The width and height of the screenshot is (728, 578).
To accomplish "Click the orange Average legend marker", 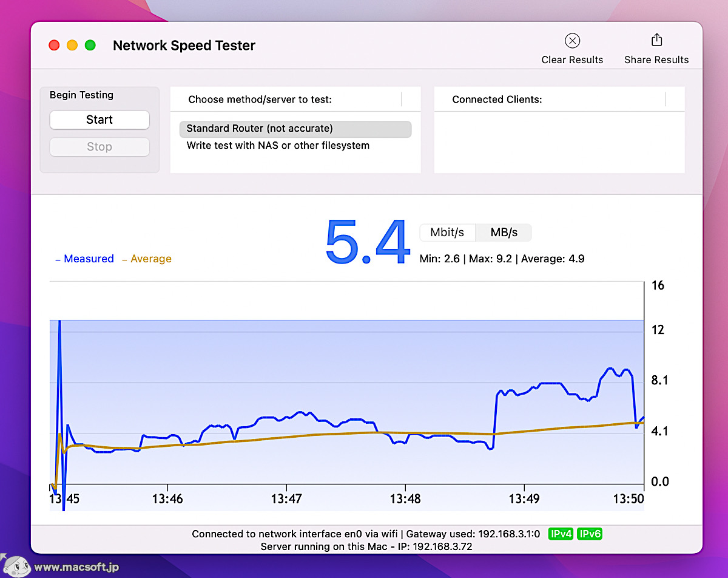I will (123, 259).
